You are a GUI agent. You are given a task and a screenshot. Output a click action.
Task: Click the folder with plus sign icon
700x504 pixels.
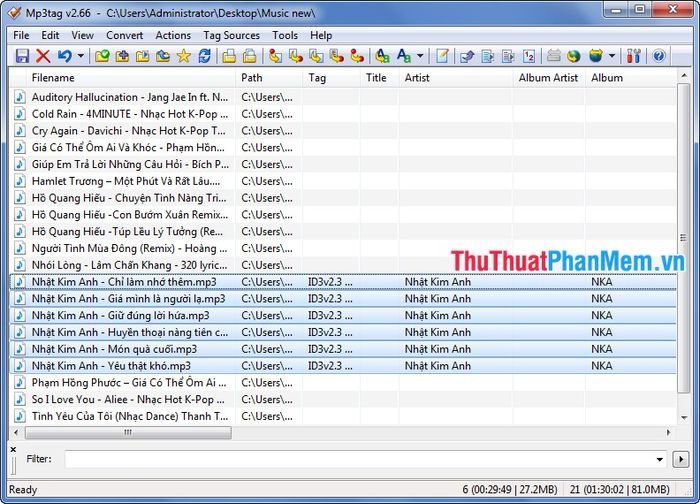click(122, 56)
